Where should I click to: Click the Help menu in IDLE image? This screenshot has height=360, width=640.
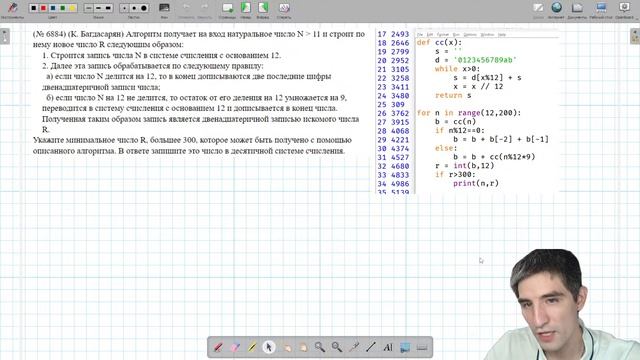pos(502,35)
